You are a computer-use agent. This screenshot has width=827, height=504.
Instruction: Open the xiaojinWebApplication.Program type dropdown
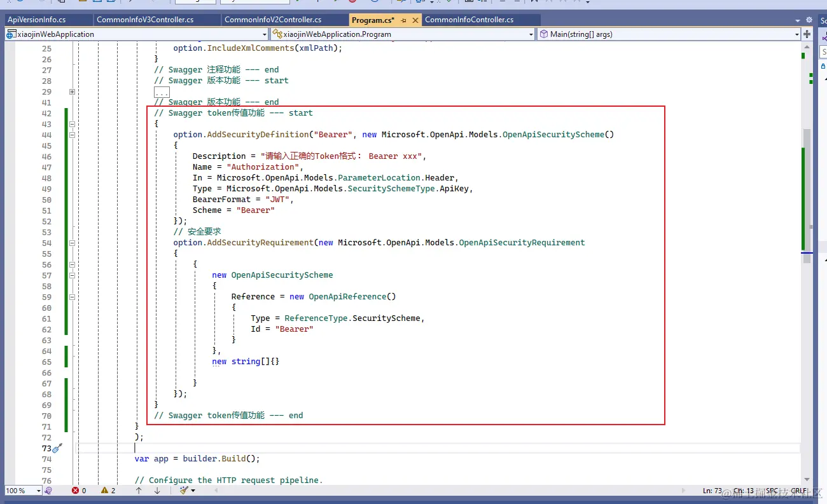403,34
